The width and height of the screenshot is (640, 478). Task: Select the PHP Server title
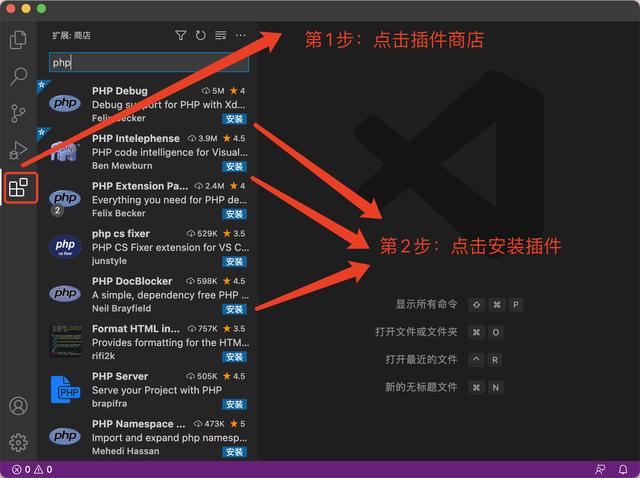[x=120, y=376]
